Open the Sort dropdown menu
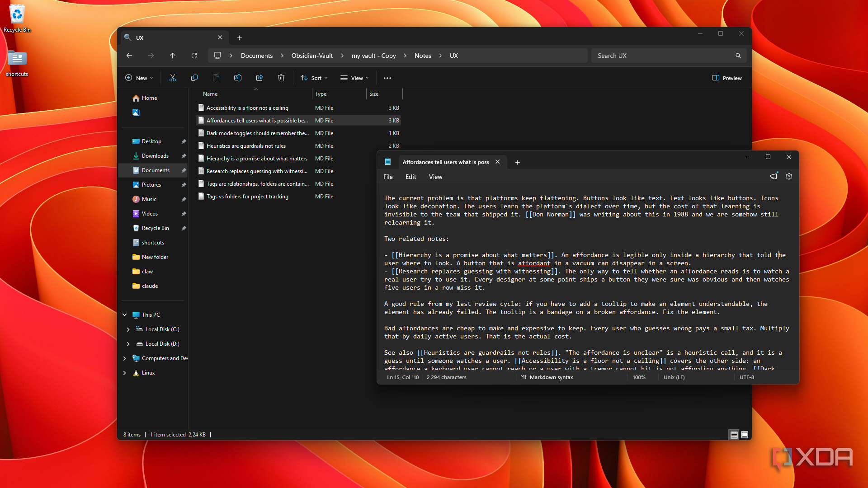Image resolution: width=868 pixels, height=488 pixels. (x=314, y=78)
